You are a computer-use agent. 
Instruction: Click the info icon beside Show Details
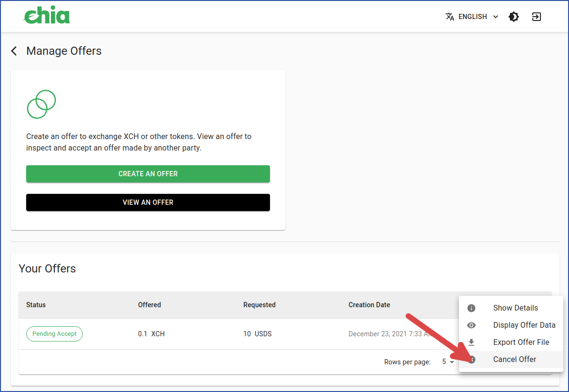[471, 308]
